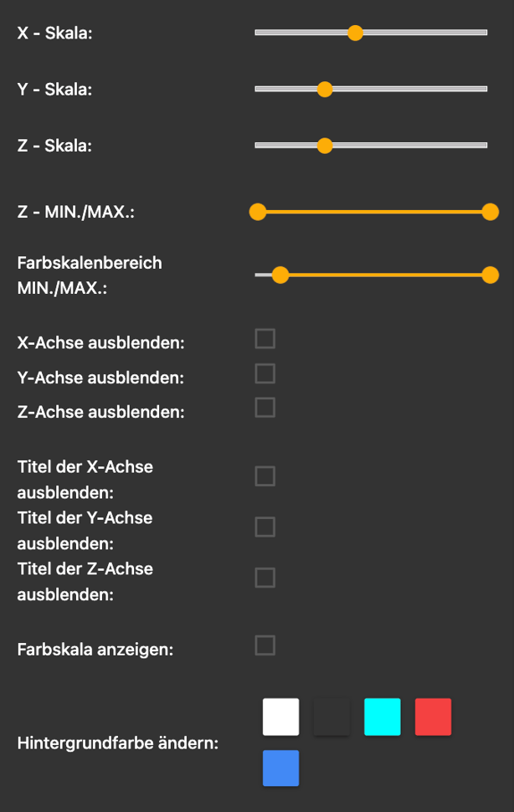Toggle Titel der Z-Achse ausblenden
This screenshot has width=514, height=812.
(x=265, y=578)
